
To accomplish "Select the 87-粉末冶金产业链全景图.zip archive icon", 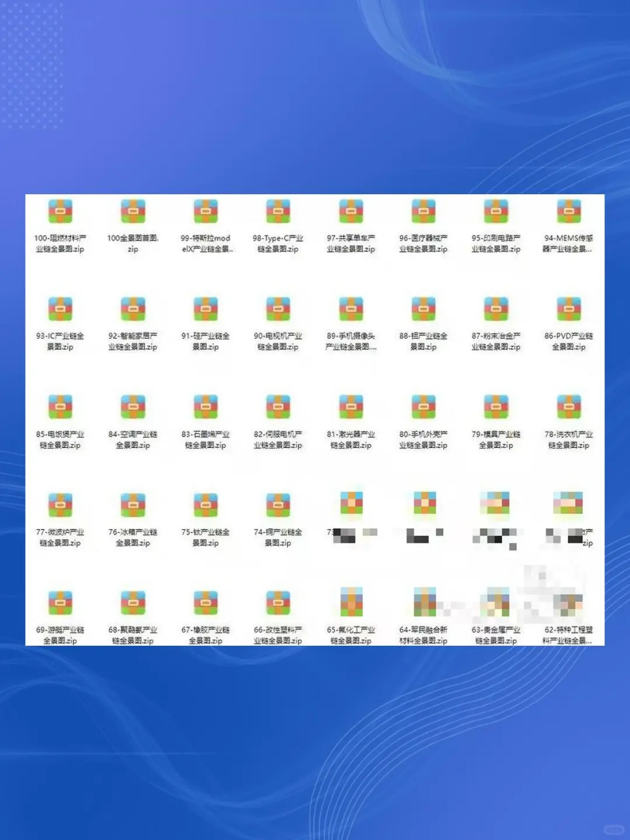I will click(x=496, y=309).
